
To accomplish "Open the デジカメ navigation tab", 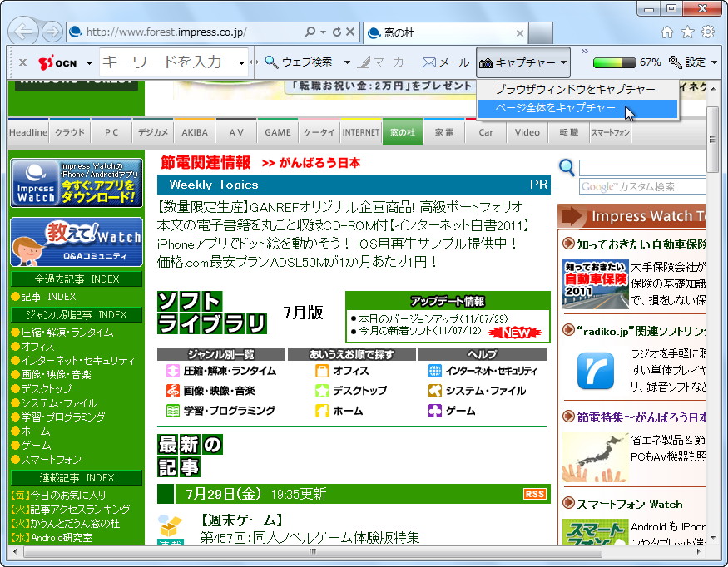I will coord(153,132).
